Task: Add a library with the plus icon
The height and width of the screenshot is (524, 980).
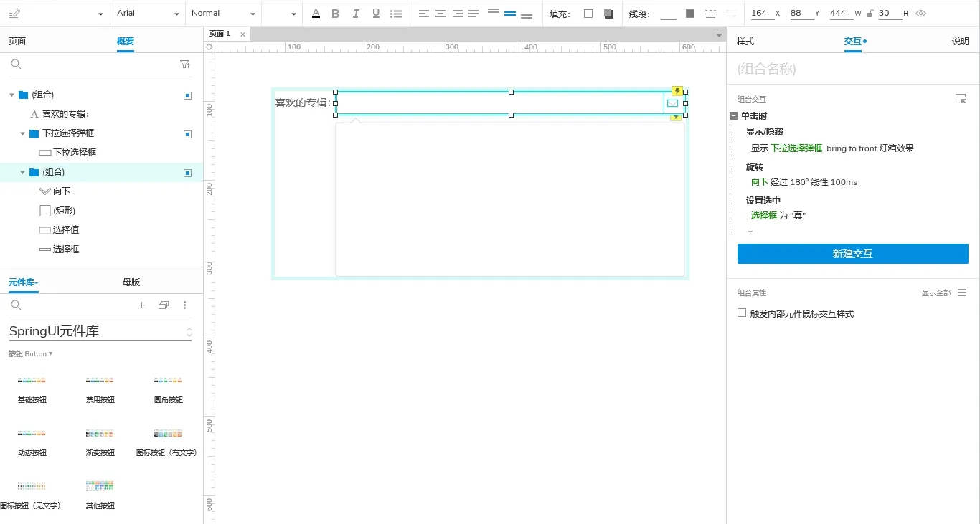Action: click(141, 305)
